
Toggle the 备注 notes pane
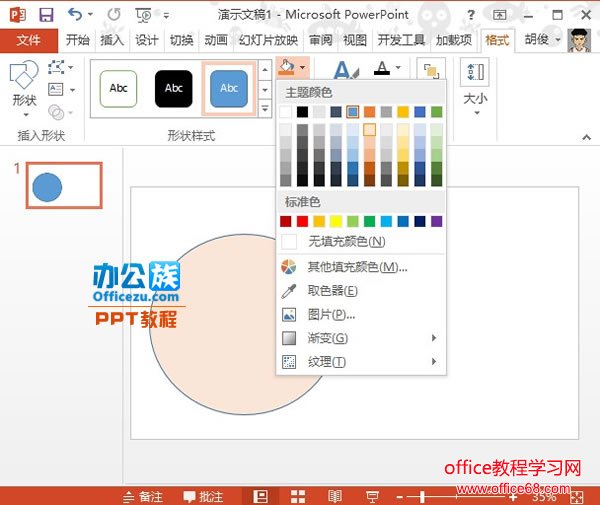coord(143,497)
